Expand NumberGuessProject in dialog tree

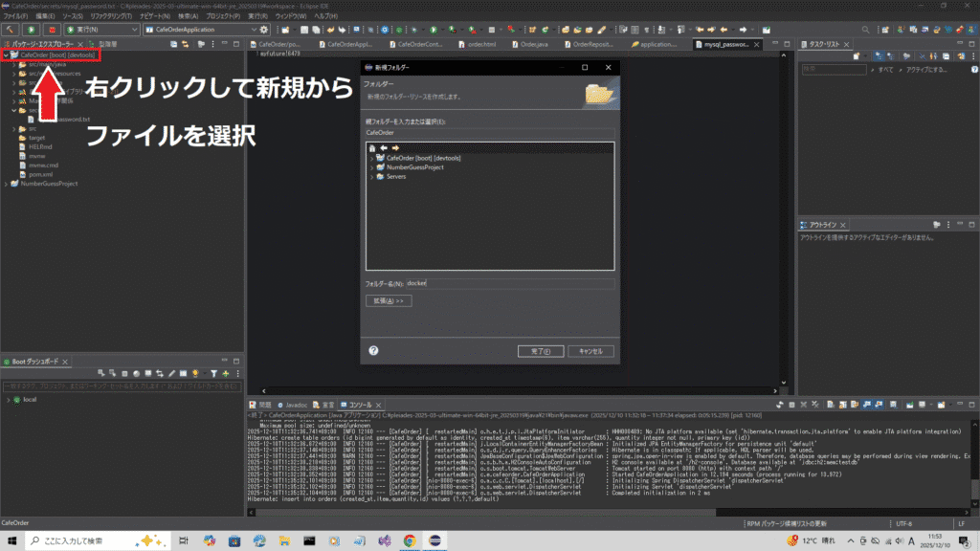[x=371, y=167]
